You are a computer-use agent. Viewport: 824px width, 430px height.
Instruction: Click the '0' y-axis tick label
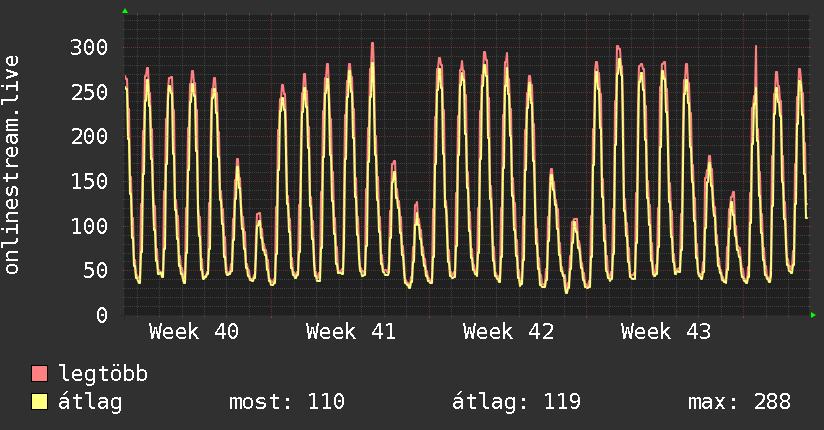click(x=102, y=315)
